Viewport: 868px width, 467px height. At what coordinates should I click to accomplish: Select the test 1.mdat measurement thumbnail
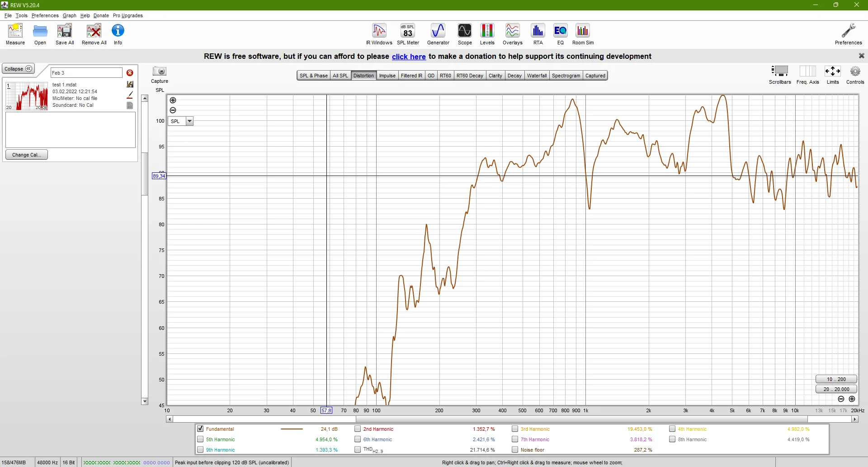tap(27, 96)
